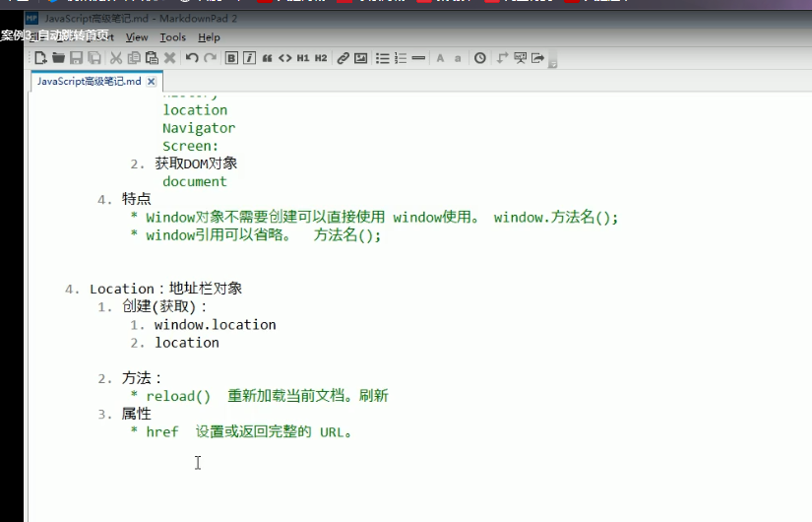Select the JavaScript高级笔记.md tab
The image size is (812, 522).
[89, 82]
